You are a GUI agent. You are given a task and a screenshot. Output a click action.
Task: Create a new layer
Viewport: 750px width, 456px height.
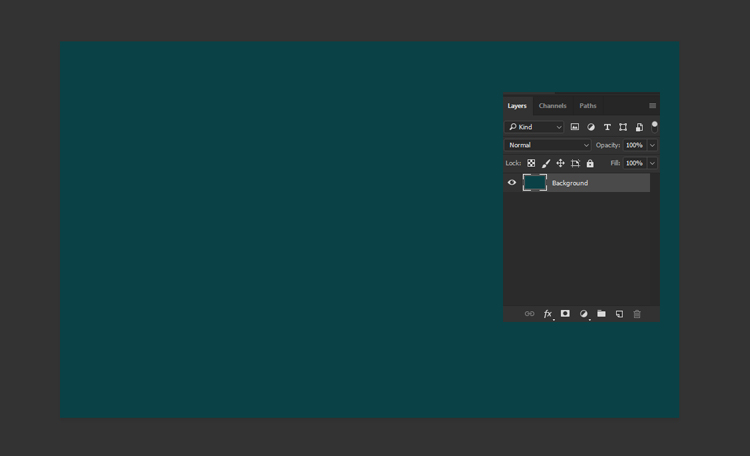(x=619, y=314)
